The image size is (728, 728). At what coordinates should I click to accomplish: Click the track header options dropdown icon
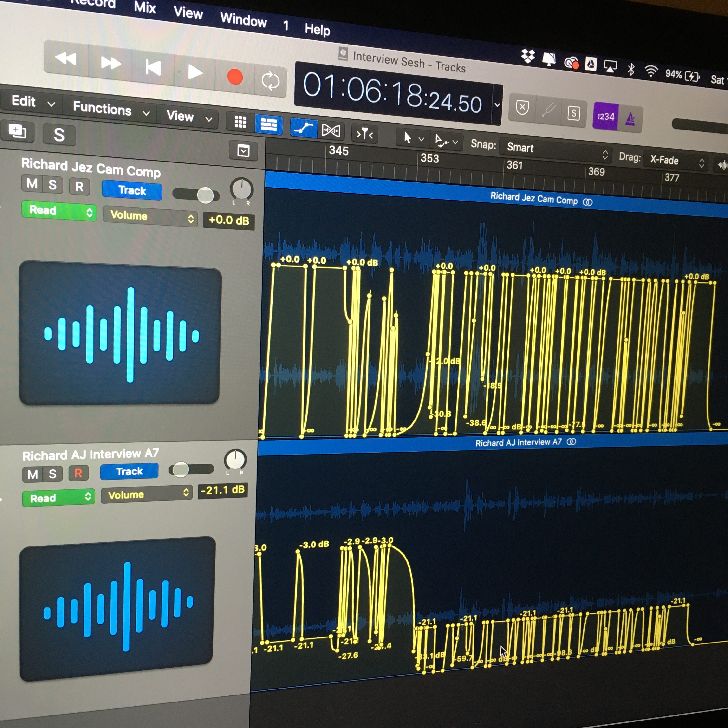pyautogui.click(x=243, y=151)
